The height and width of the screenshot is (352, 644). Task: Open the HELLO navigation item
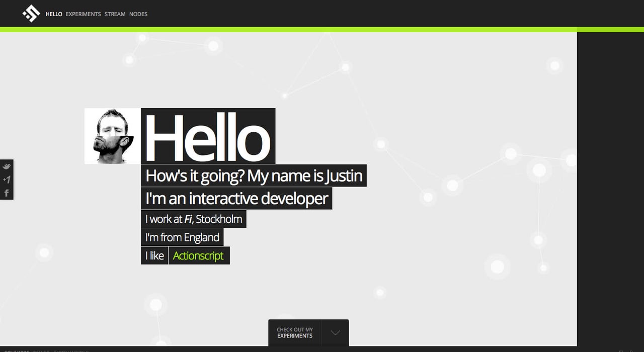[53, 14]
